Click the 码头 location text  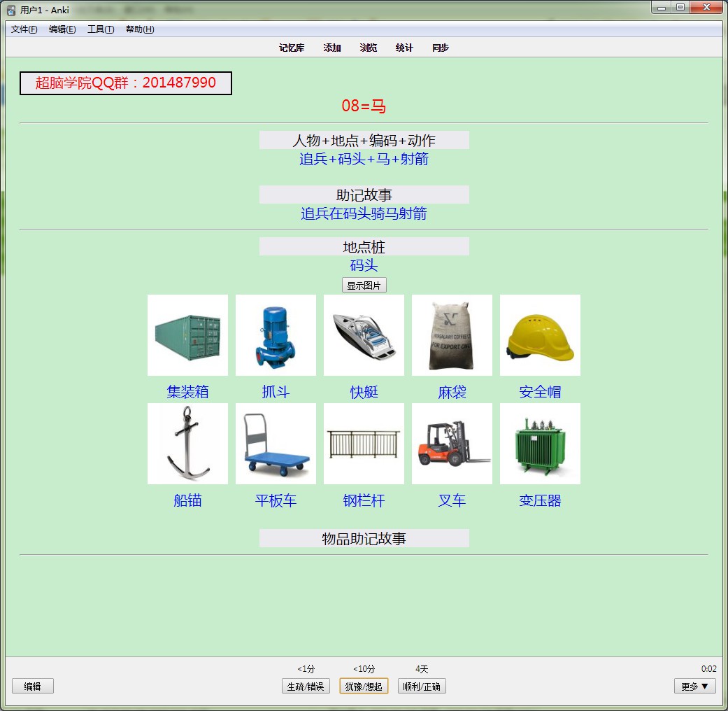[364, 265]
